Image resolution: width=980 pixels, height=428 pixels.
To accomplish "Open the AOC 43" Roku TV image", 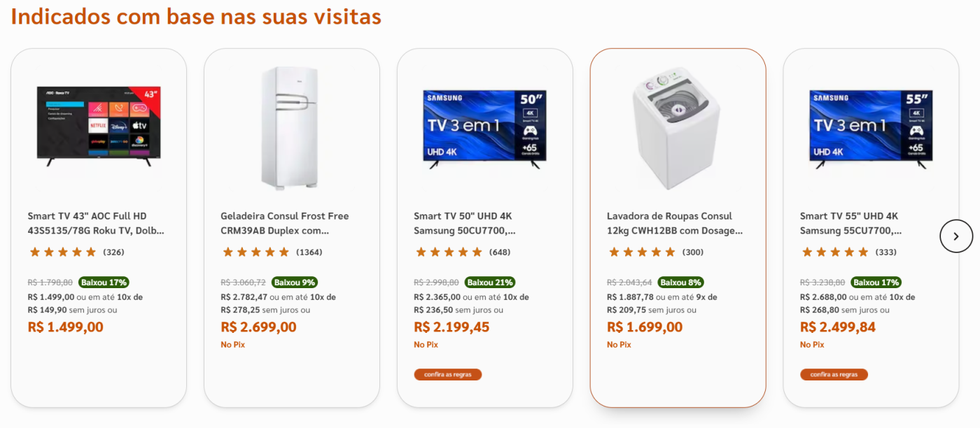I will click(99, 127).
